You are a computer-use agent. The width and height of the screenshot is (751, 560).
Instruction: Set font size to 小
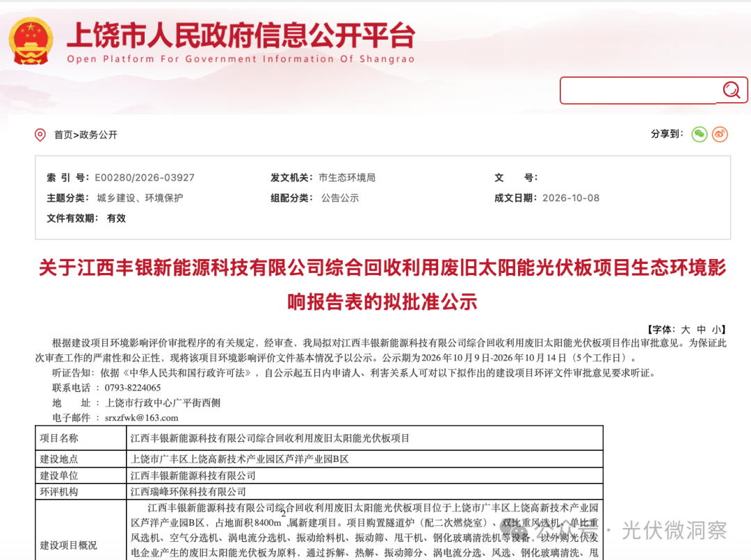tap(716, 330)
